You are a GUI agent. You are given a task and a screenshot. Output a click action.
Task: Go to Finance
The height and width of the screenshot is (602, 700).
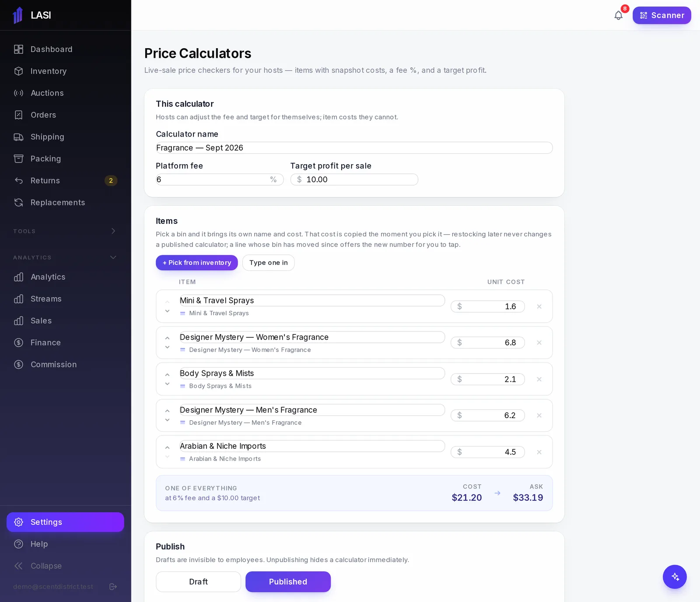(x=65, y=343)
